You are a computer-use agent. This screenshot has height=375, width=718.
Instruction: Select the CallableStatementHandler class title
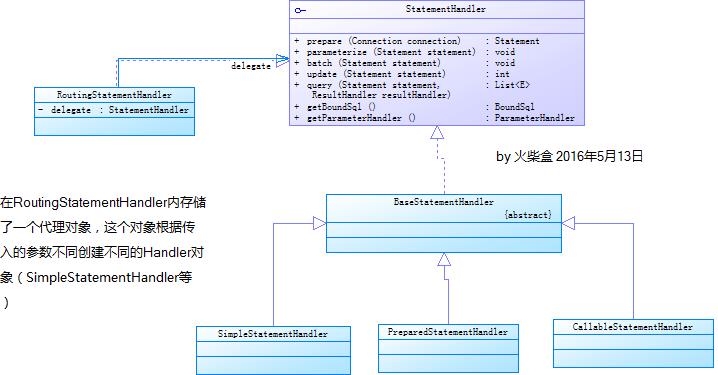coord(632,327)
